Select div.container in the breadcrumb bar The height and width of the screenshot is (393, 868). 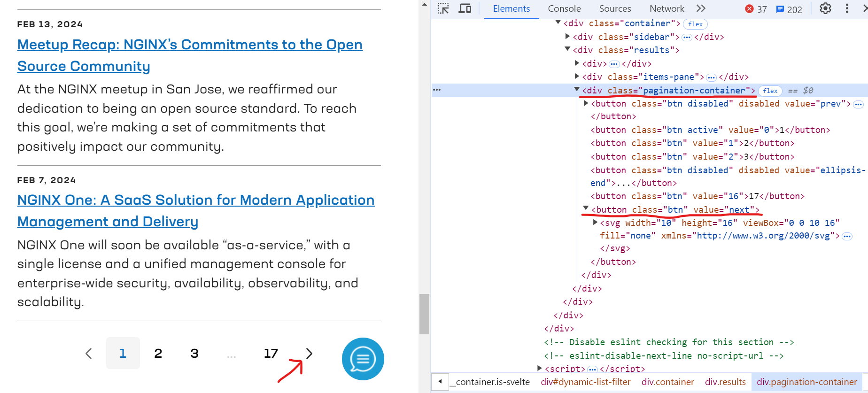click(668, 382)
